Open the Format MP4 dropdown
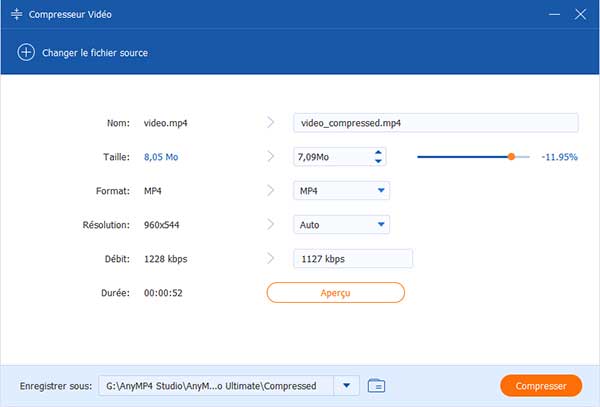Screen dimensions: 600x407 tap(341, 191)
